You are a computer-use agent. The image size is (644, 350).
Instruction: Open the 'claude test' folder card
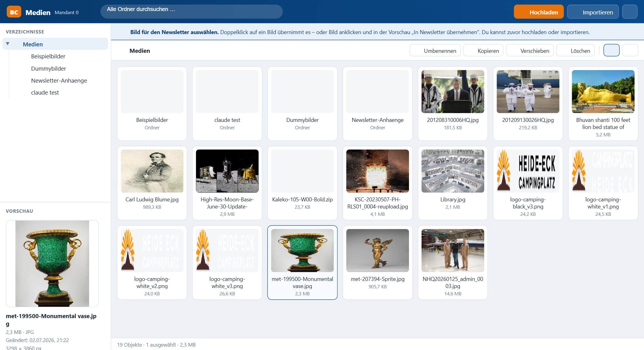(x=227, y=103)
